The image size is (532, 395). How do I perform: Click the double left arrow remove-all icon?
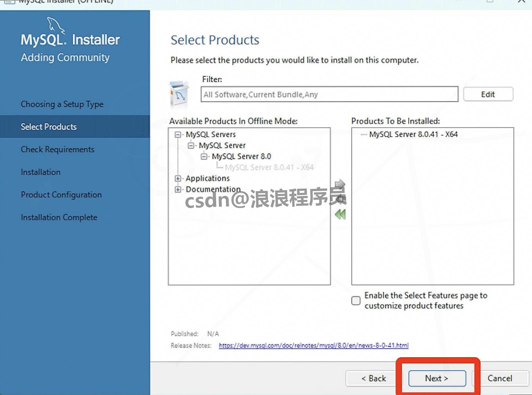(340, 214)
